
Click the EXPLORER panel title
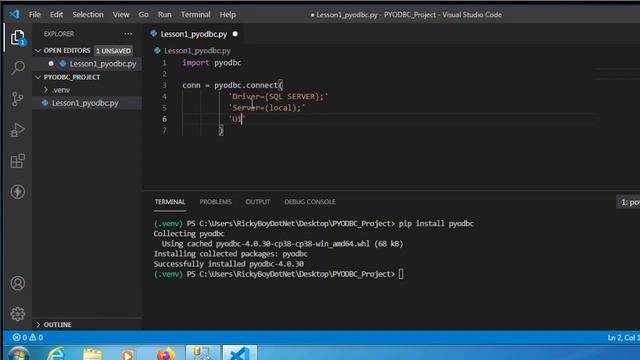coord(59,34)
